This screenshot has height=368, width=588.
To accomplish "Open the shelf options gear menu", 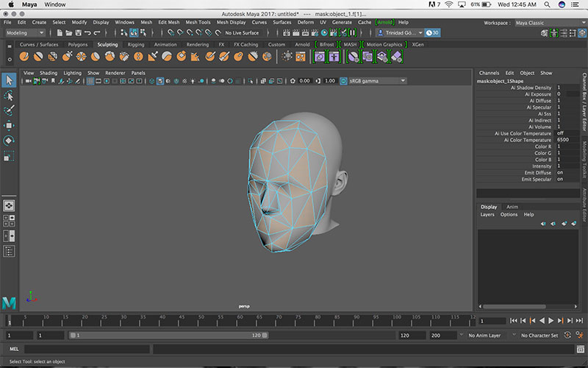I will coord(10,60).
